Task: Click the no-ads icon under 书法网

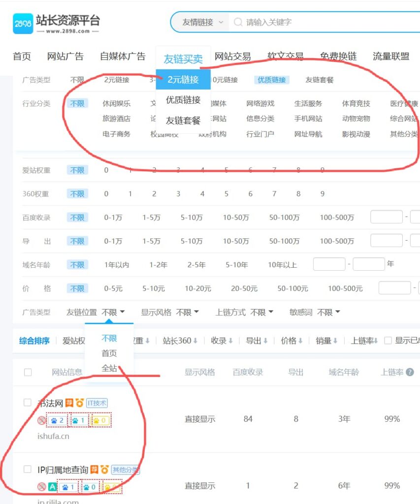Action: click(x=41, y=420)
